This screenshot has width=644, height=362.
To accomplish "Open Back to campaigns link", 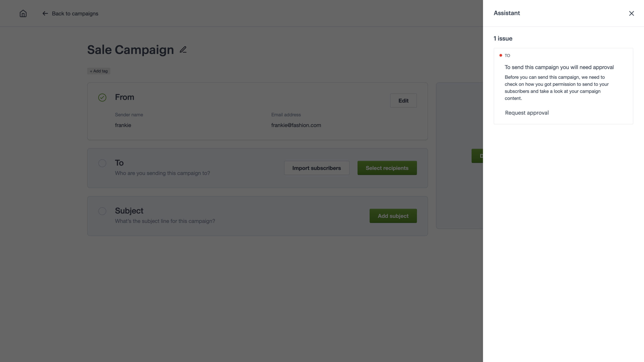I will (75, 14).
